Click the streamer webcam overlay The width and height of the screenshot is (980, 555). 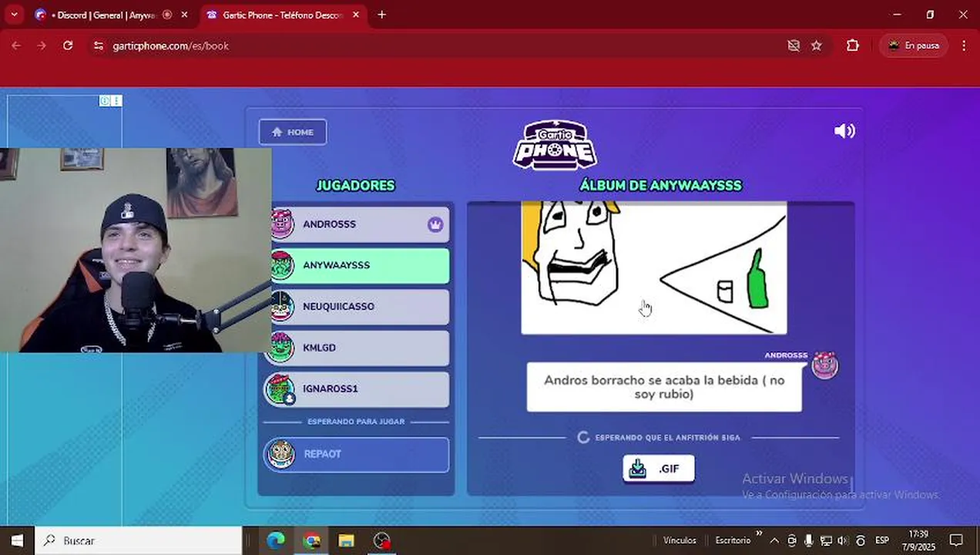click(x=136, y=250)
